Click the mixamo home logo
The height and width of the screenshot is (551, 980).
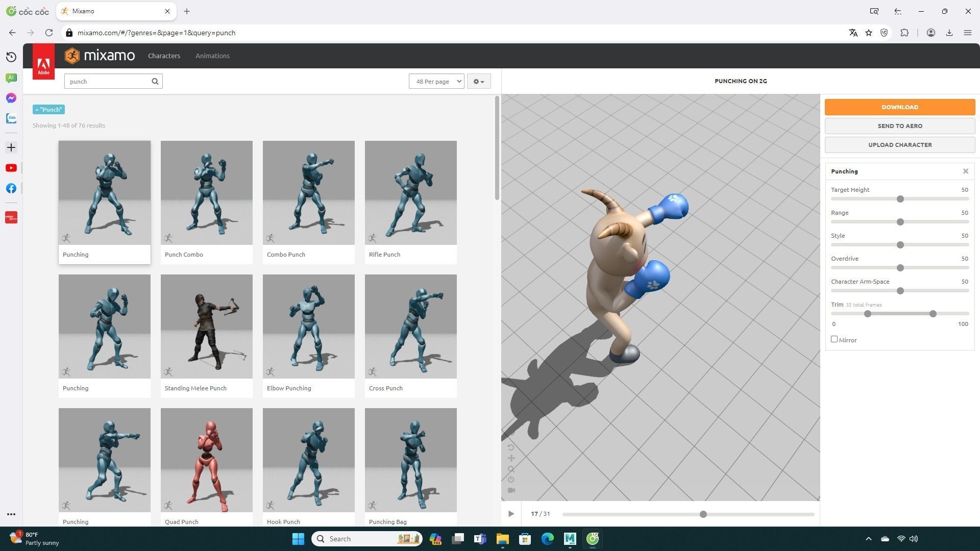tap(100, 56)
